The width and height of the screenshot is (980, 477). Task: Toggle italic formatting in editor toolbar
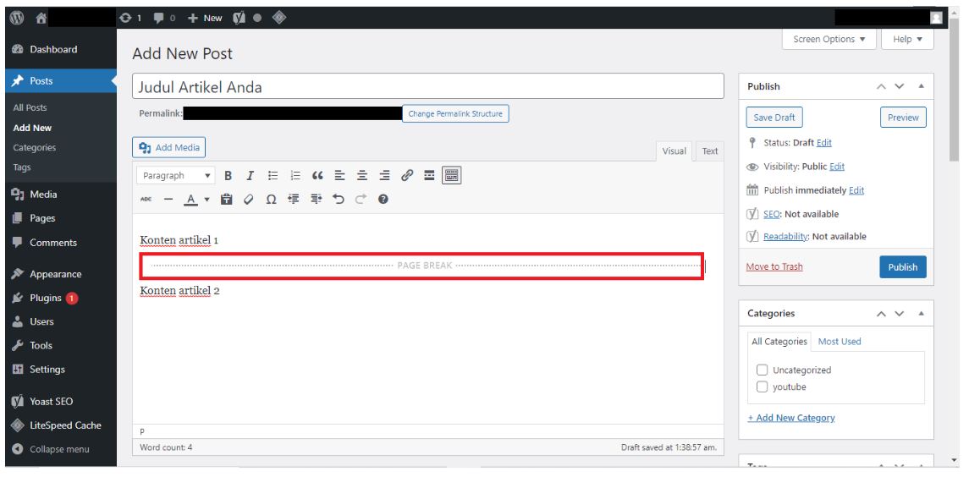click(x=250, y=176)
